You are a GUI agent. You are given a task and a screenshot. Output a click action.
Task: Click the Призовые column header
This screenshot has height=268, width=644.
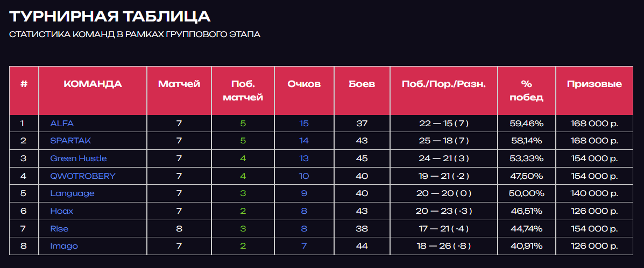coord(595,84)
